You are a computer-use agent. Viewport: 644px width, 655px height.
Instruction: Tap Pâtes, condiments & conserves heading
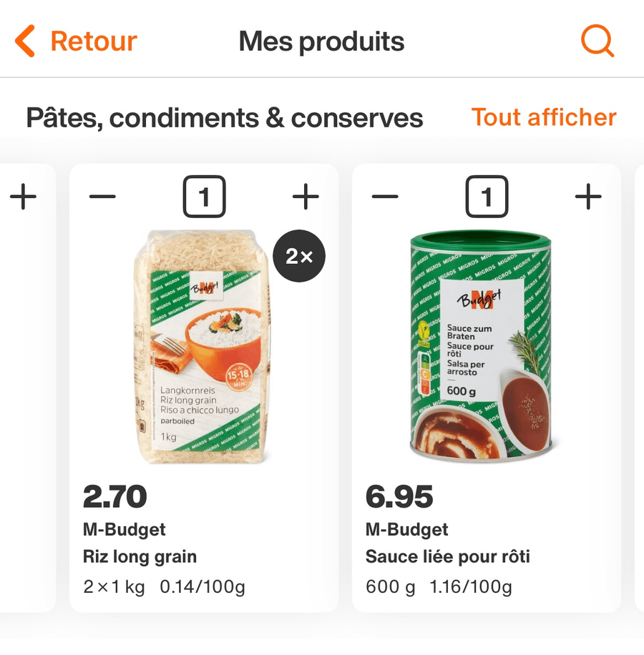(x=224, y=118)
